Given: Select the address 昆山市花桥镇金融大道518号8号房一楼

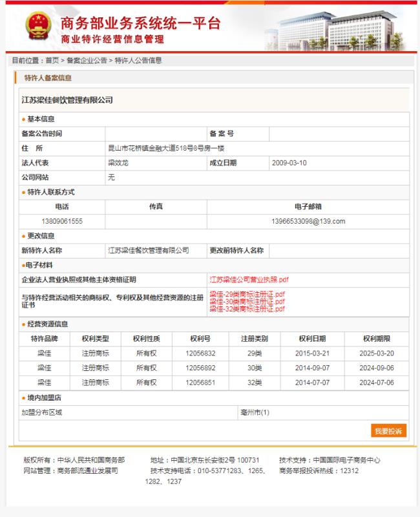Looking at the screenshot, I should 166,149.
